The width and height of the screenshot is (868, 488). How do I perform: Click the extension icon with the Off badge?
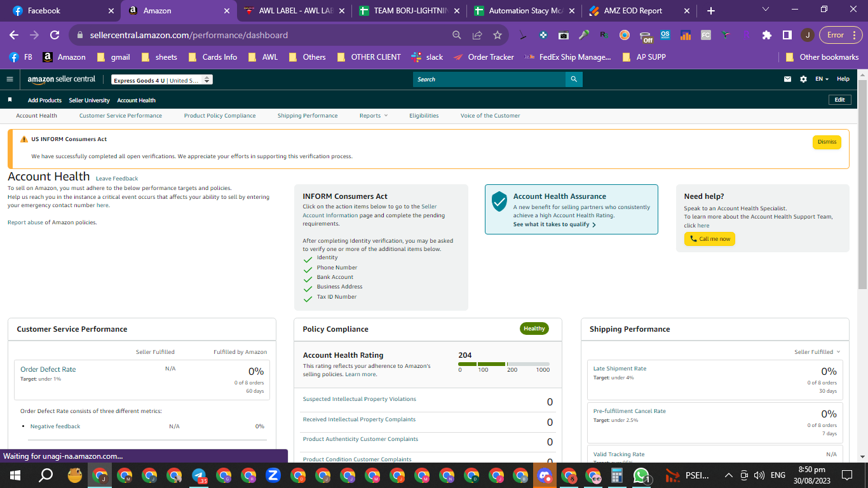[x=646, y=36]
